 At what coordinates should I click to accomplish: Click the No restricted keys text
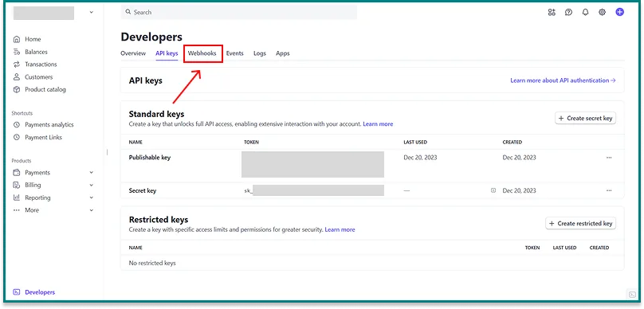point(152,263)
